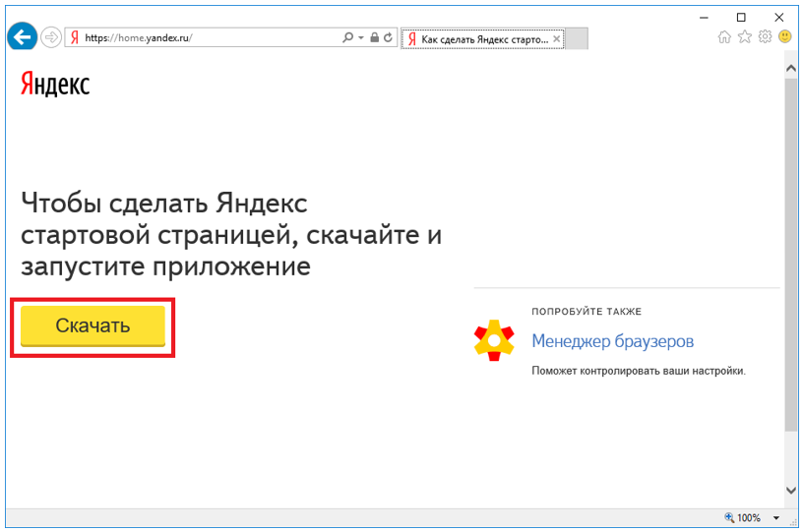804x532 pixels.
Task: Click the Yandex favicon in address bar
Action: pyautogui.click(x=75, y=37)
